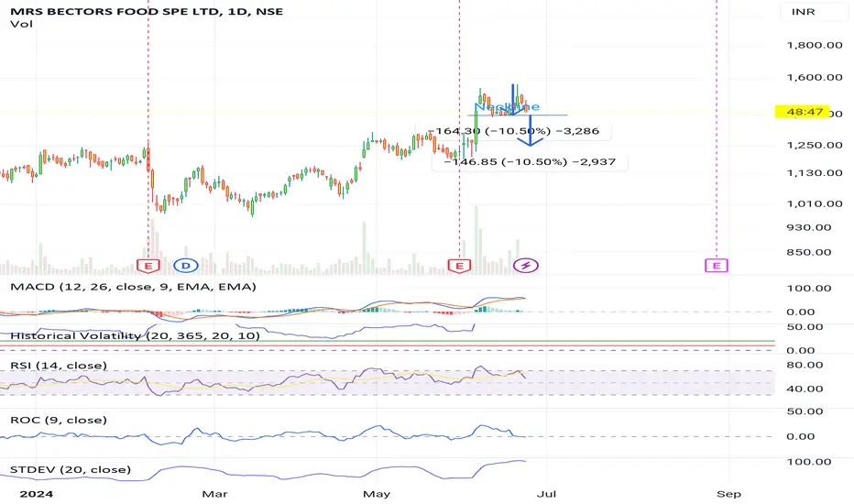This screenshot has width=854, height=504.
Task: Click the purple lightning bolt event marker
Action: pos(526,266)
